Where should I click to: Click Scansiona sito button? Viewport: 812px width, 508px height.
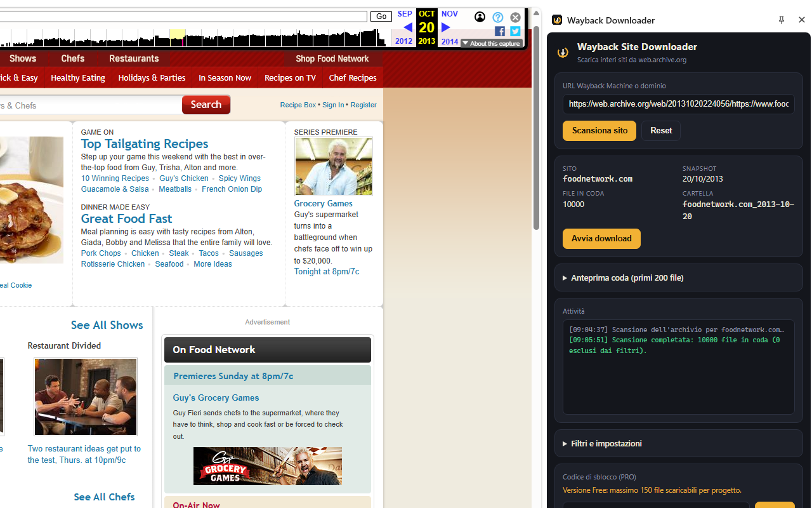599,131
